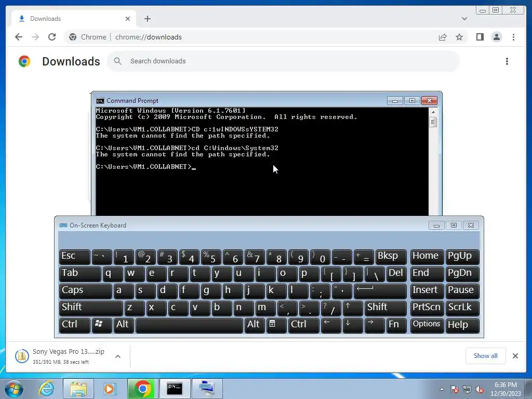Viewport: 532px width, 399px height.
Task: Click Show all downloads button
Action: point(486,355)
